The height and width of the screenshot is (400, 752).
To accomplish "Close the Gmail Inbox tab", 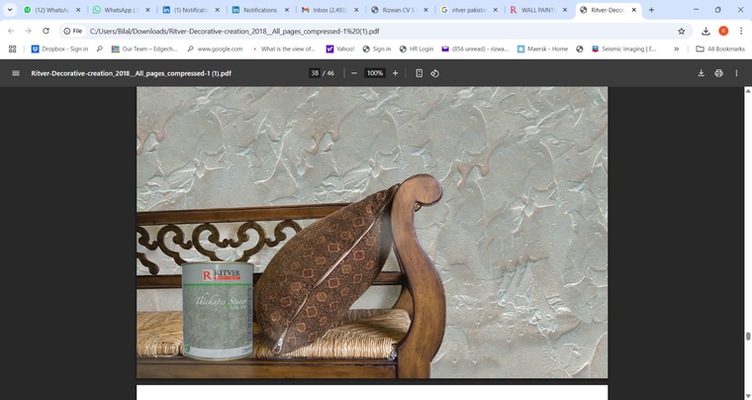I will click(x=356, y=10).
